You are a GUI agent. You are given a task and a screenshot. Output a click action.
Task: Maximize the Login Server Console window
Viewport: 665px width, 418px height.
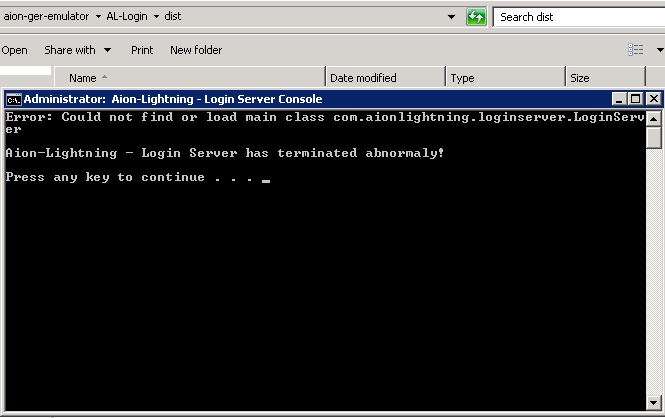pos(635,99)
